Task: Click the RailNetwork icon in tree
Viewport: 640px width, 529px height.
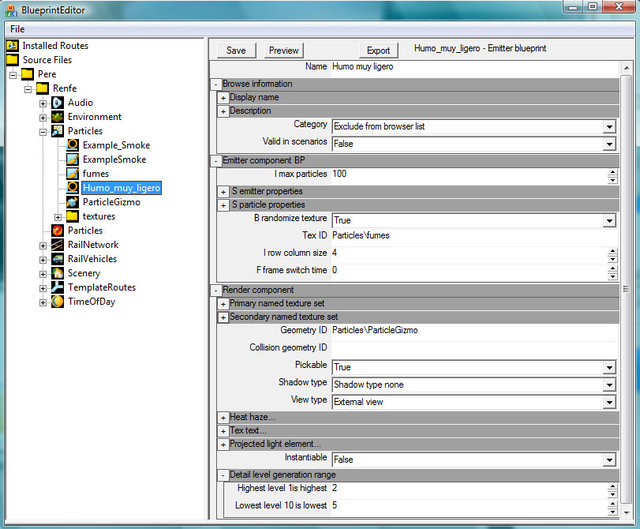Action: pos(58,245)
